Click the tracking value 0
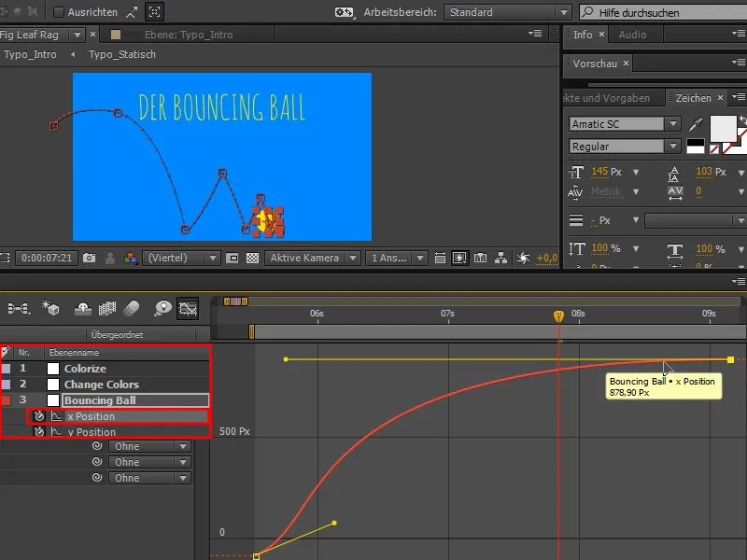This screenshot has width=747, height=560. [x=698, y=191]
